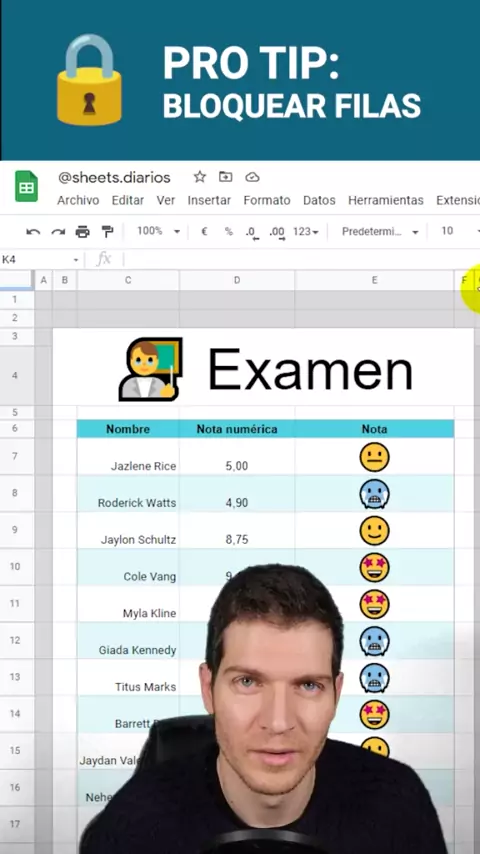This screenshot has width=480, height=854.
Task: Star the @sheets.diarios document
Action: coord(200,176)
